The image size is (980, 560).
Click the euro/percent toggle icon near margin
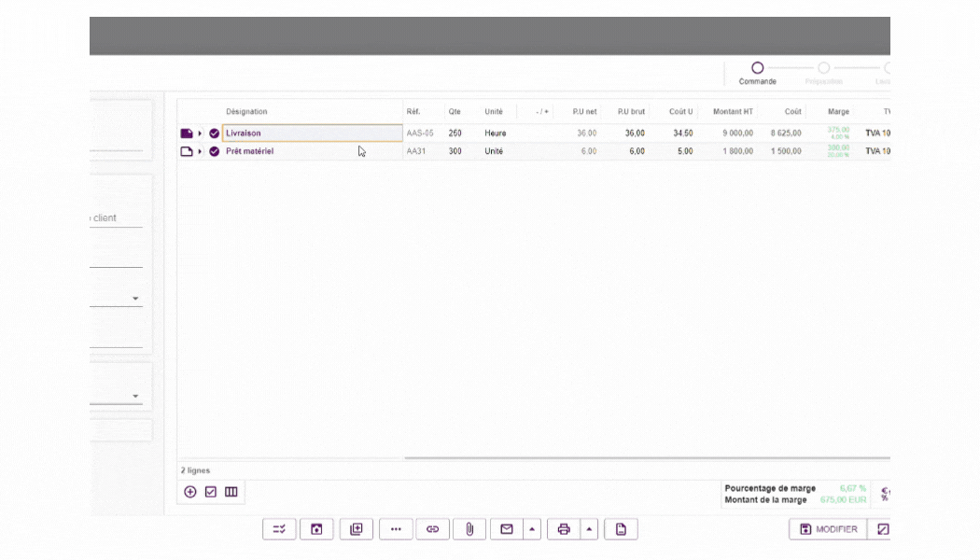(x=885, y=495)
